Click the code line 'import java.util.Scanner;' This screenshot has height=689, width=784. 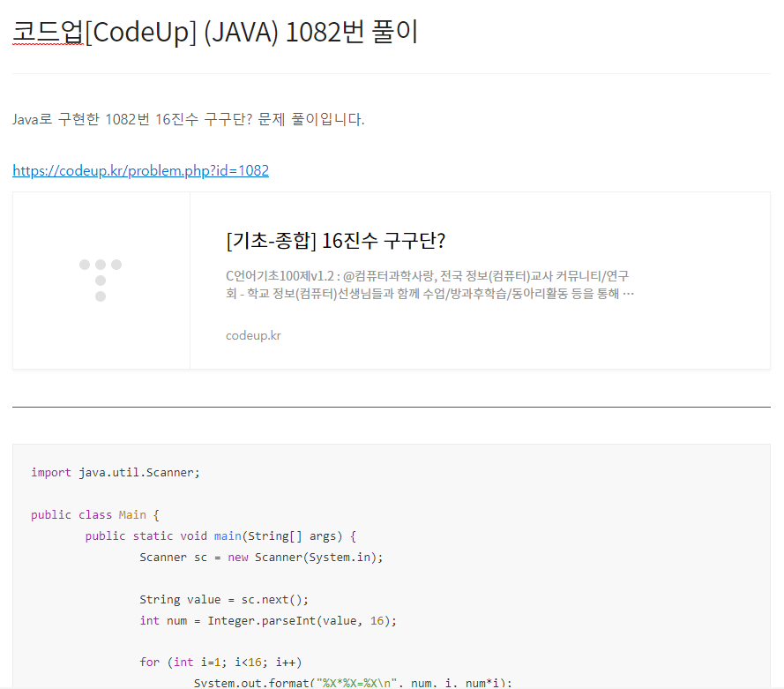(116, 473)
